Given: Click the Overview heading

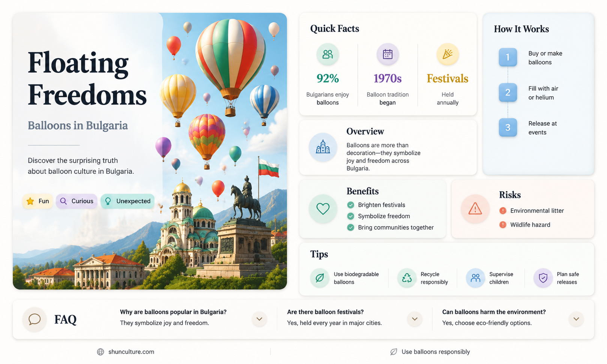Looking at the screenshot, I should (x=365, y=132).
